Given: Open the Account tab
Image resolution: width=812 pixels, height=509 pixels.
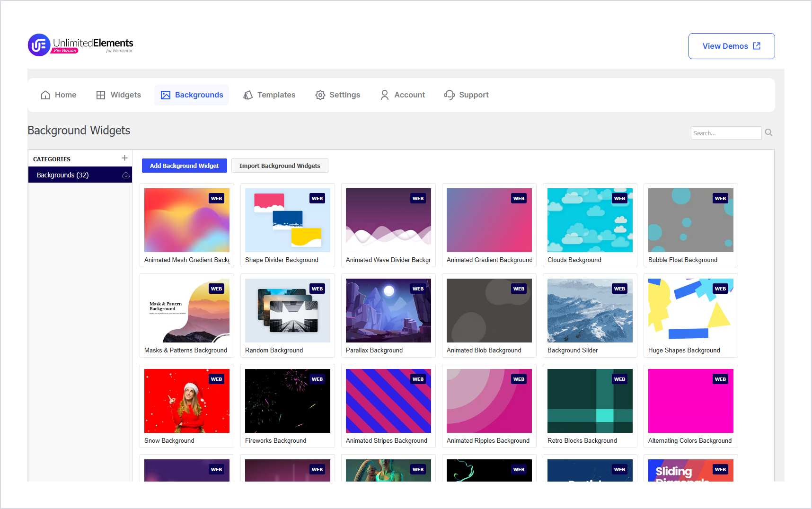Looking at the screenshot, I should coord(403,95).
